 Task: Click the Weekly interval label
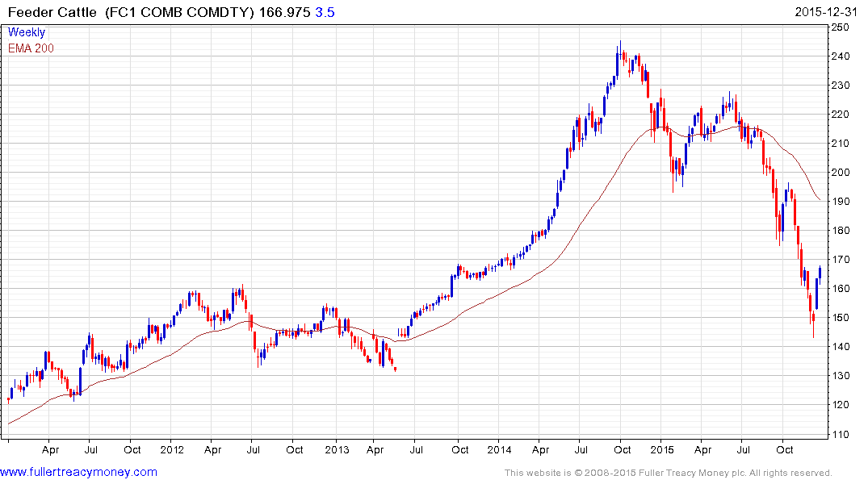[27, 32]
